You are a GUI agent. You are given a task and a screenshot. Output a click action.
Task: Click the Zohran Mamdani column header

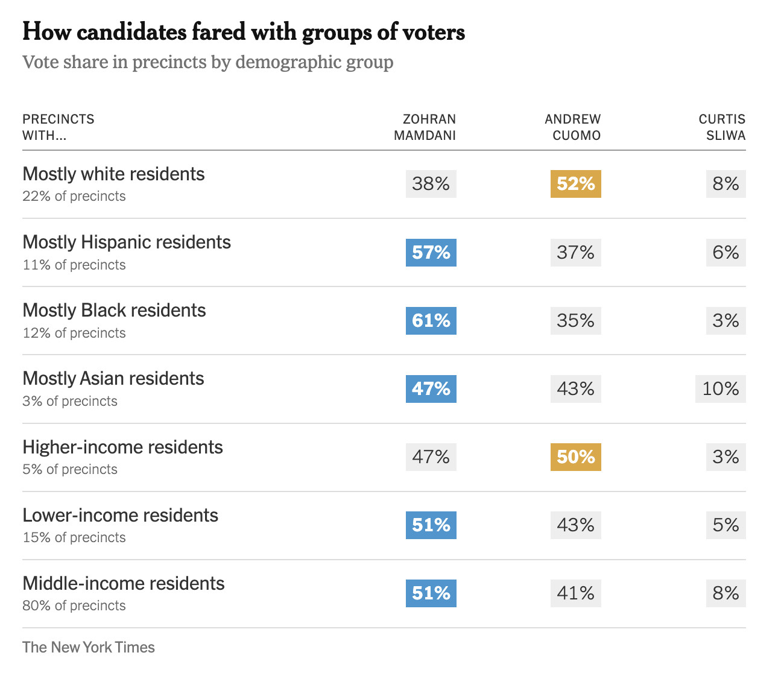point(425,127)
